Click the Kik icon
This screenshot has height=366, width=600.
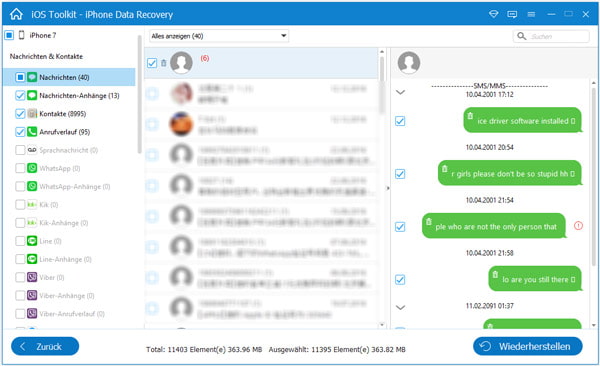32,204
